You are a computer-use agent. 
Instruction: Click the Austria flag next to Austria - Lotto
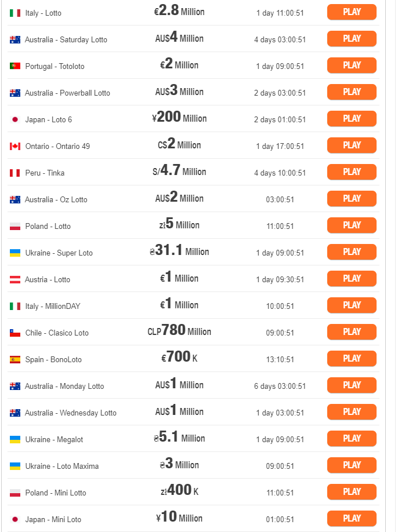coord(15,279)
